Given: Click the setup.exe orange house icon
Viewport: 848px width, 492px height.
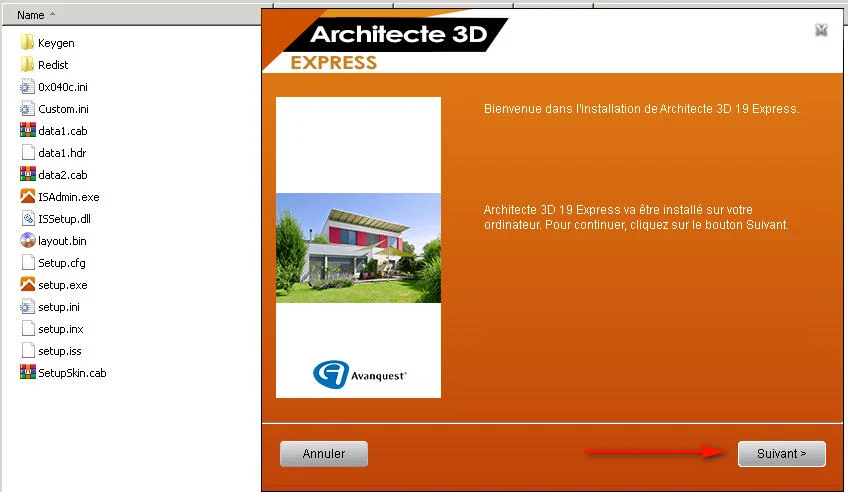Looking at the screenshot, I should [28, 285].
